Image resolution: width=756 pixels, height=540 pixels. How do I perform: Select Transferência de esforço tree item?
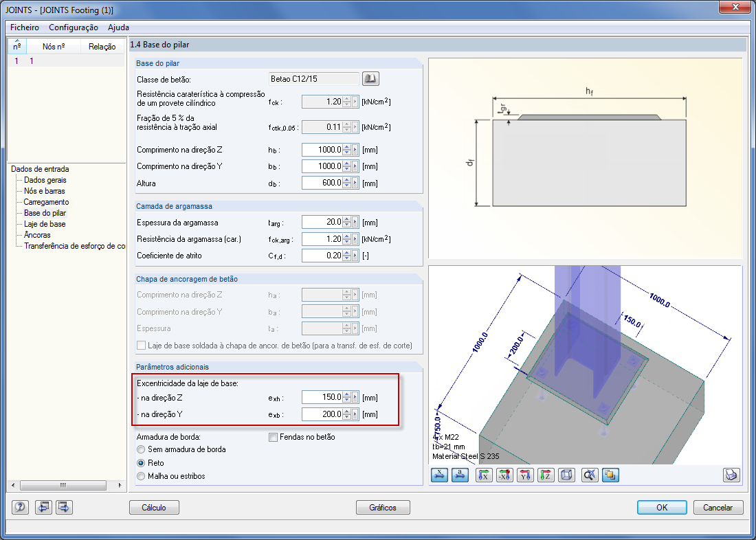click(74, 247)
